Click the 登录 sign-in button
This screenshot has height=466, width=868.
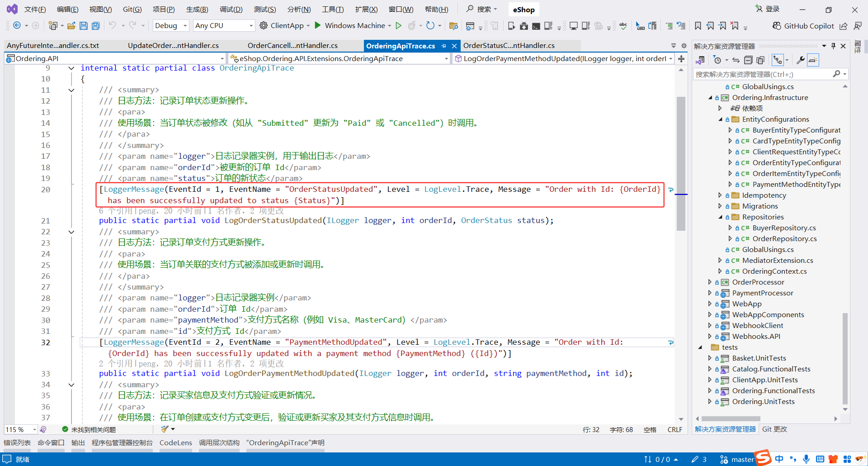pos(767,9)
